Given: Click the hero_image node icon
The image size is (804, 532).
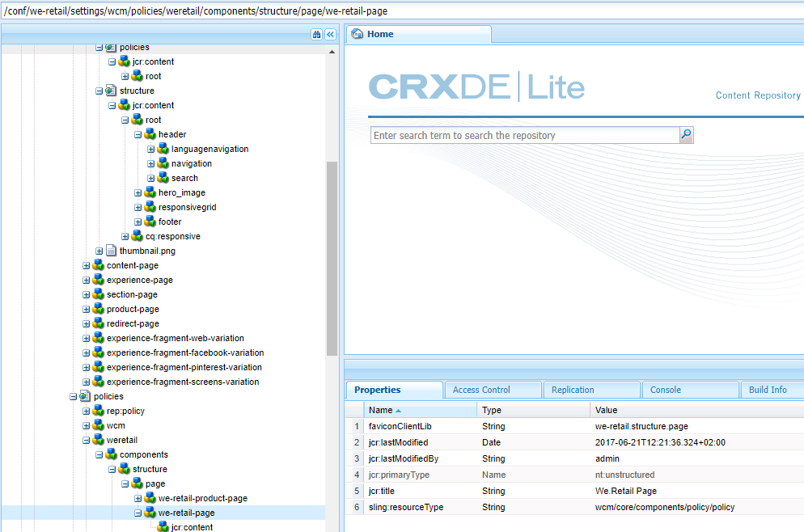Looking at the screenshot, I should pos(150,192).
